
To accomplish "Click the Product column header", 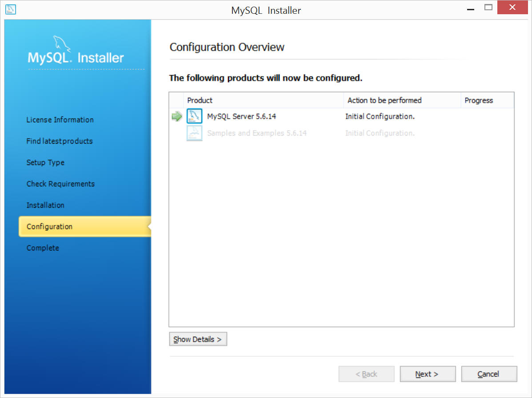I will click(x=263, y=100).
